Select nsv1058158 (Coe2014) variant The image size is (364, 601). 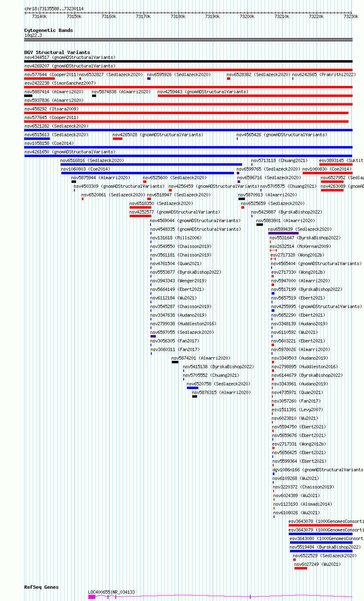click(49, 144)
